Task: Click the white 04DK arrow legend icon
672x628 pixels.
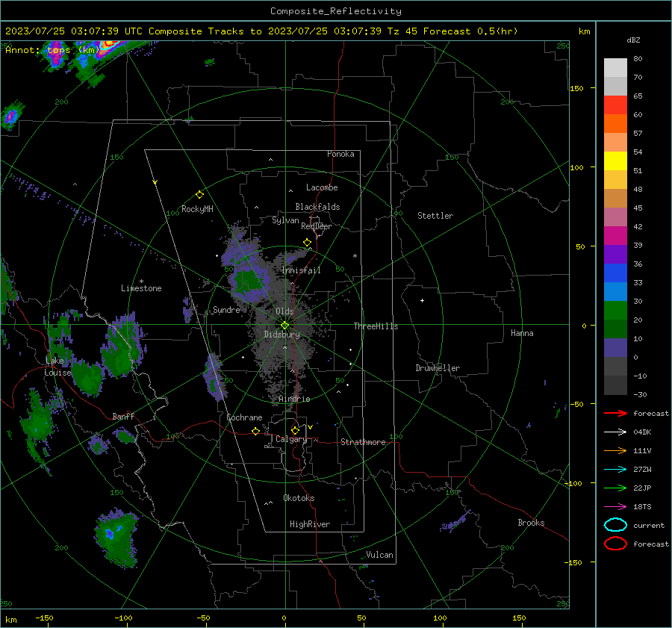Action: (615, 432)
